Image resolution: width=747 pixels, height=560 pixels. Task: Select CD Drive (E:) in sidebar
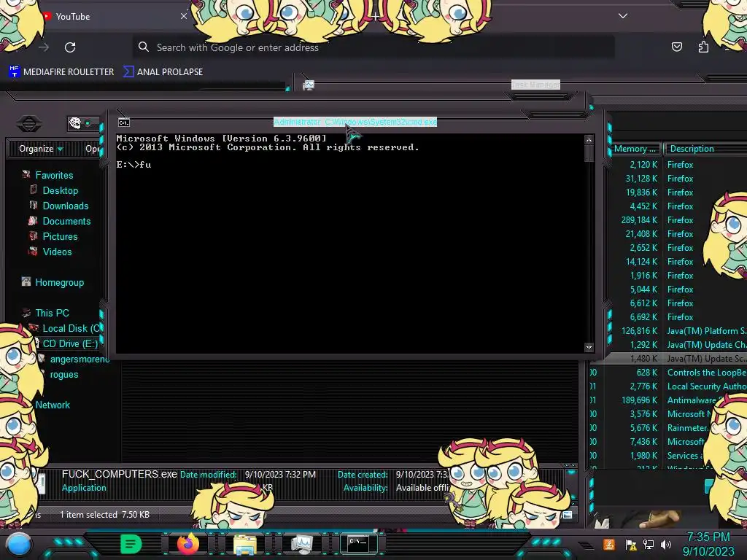[70, 343]
